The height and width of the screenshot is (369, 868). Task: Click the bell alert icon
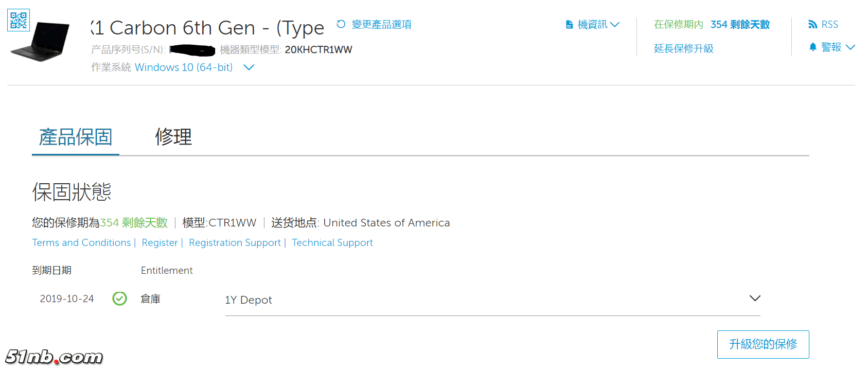(x=813, y=47)
